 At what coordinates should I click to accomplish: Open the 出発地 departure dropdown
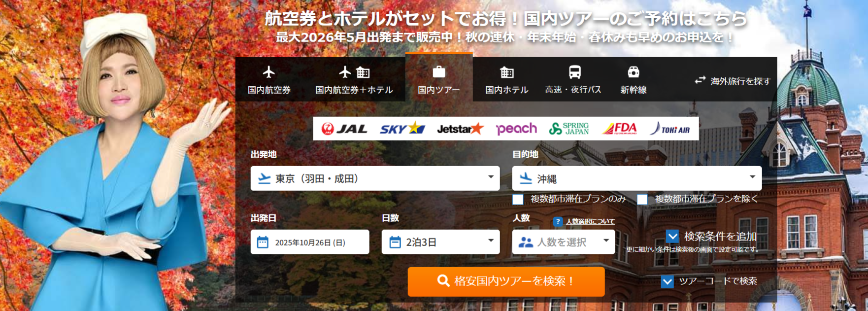point(375,178)
